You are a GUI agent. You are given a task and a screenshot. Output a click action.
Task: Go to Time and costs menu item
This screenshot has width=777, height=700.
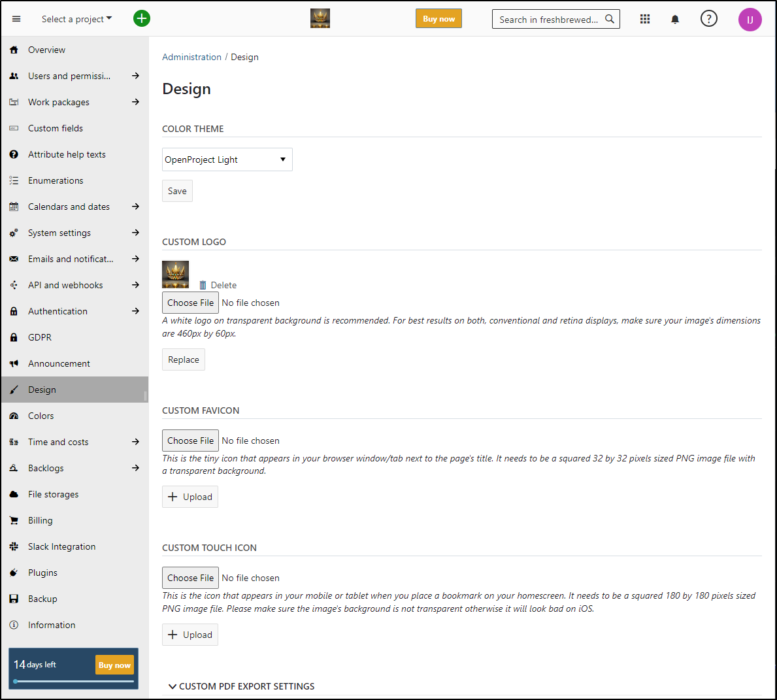[58, 442]
